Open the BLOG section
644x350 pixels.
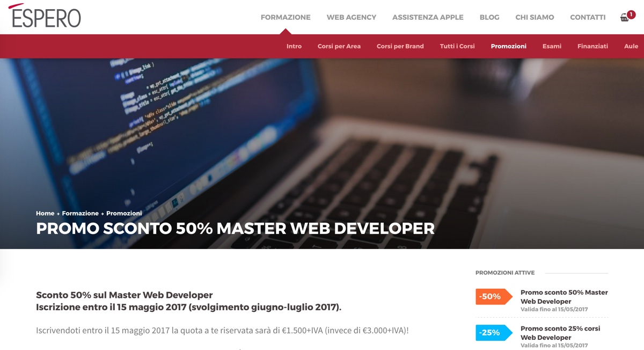489,17
